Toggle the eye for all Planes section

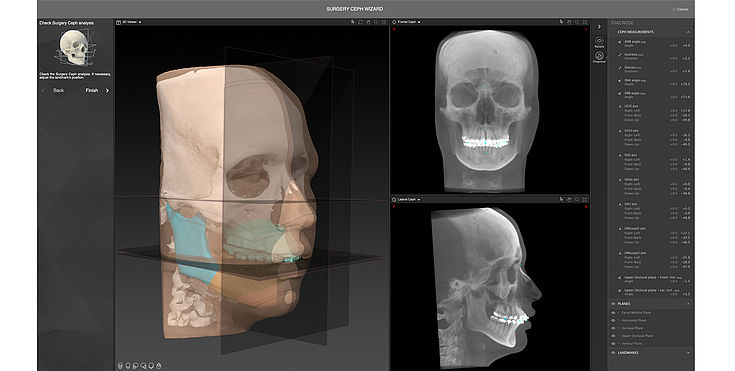tap(614, 304)
